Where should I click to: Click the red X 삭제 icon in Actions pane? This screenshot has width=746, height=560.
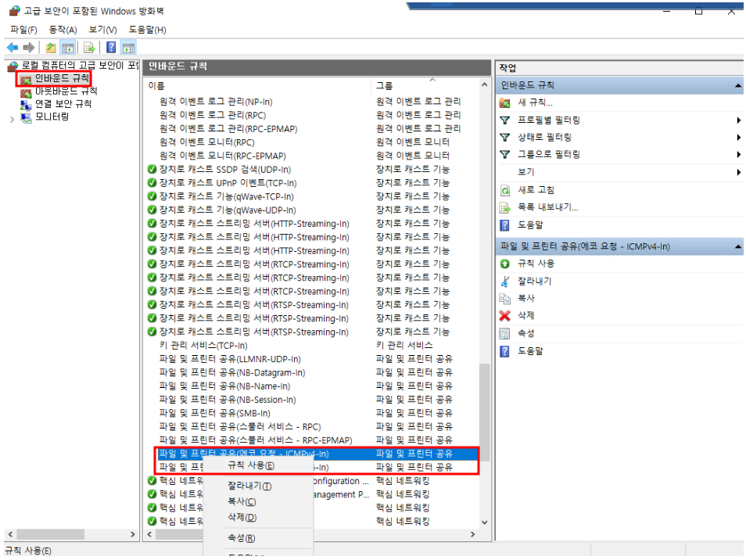[x=505, y=315]
